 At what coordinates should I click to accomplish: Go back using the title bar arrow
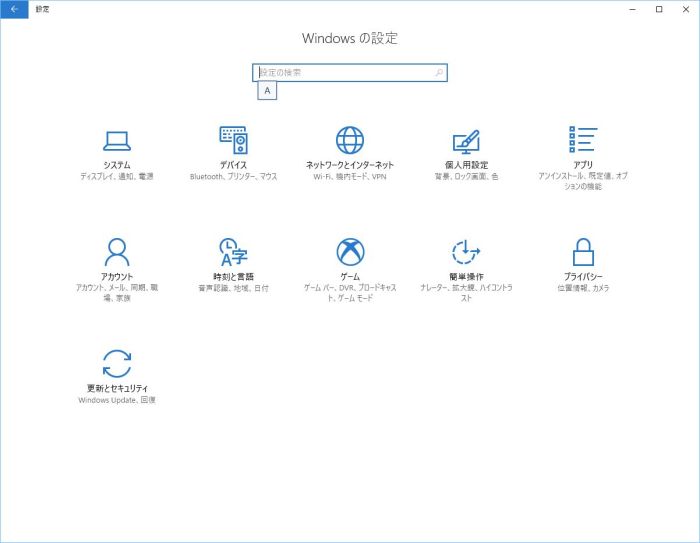coord(14,8)
